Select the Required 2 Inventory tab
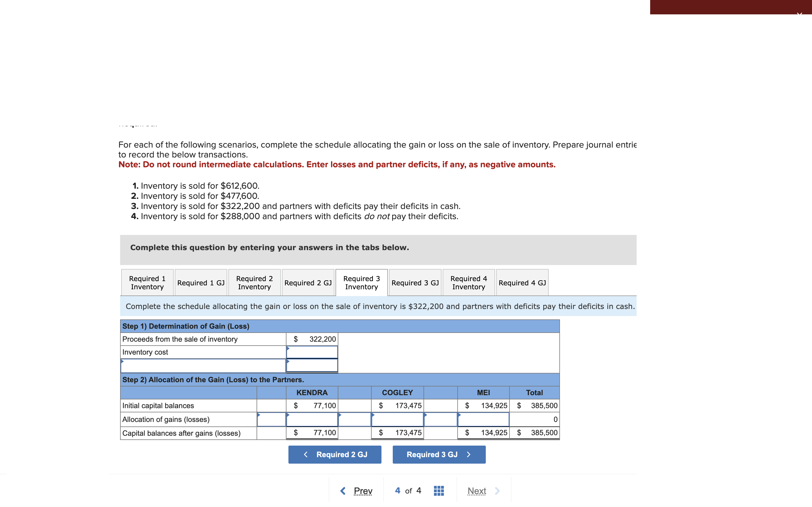The height and width of the screenshot is (507, 812). coord(254,283)
